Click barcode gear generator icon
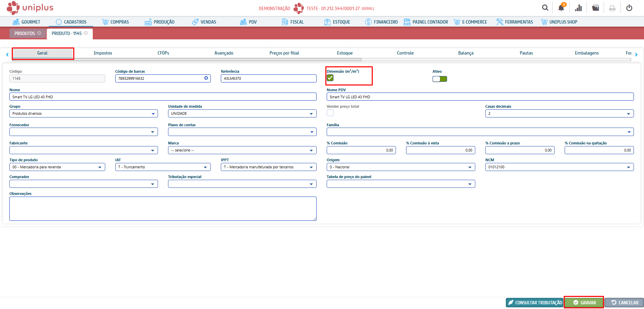 pos(206,78)
